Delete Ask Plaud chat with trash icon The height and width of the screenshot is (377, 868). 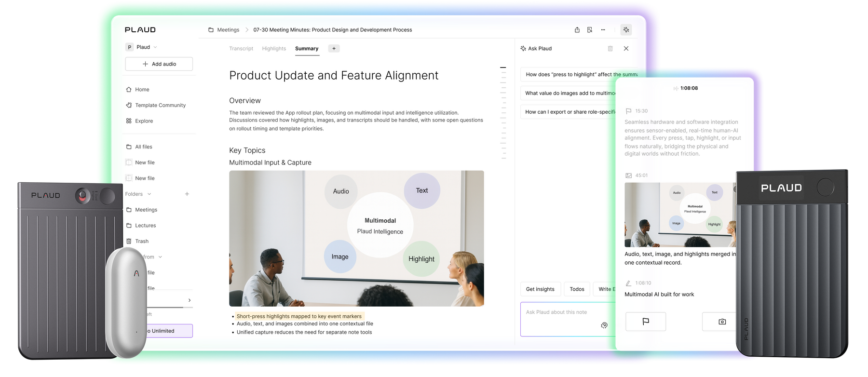(x=610, y=49)
